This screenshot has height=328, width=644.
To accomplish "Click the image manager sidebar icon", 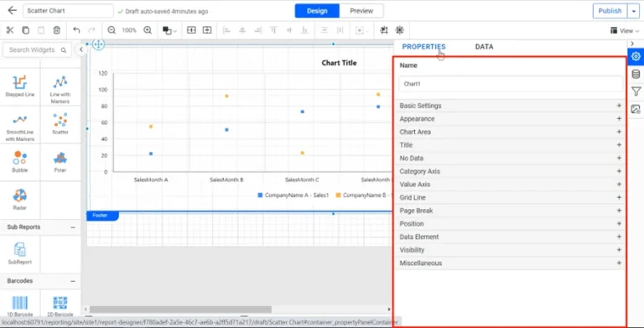I will coord(636,109).
